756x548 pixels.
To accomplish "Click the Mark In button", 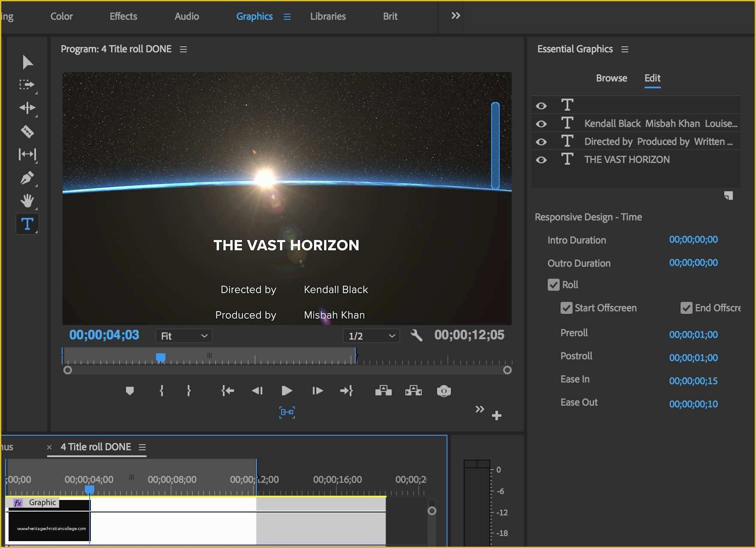I will (162, 391).
